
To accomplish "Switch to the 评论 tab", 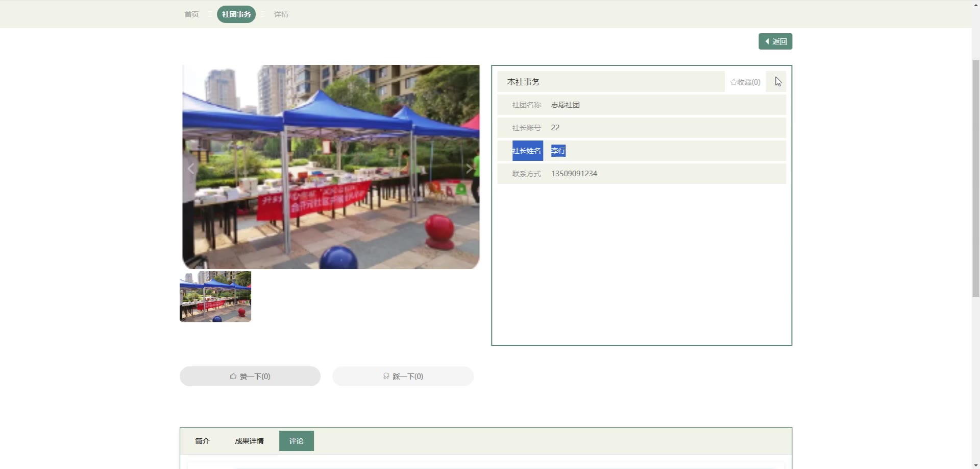I will coord(297,441).
